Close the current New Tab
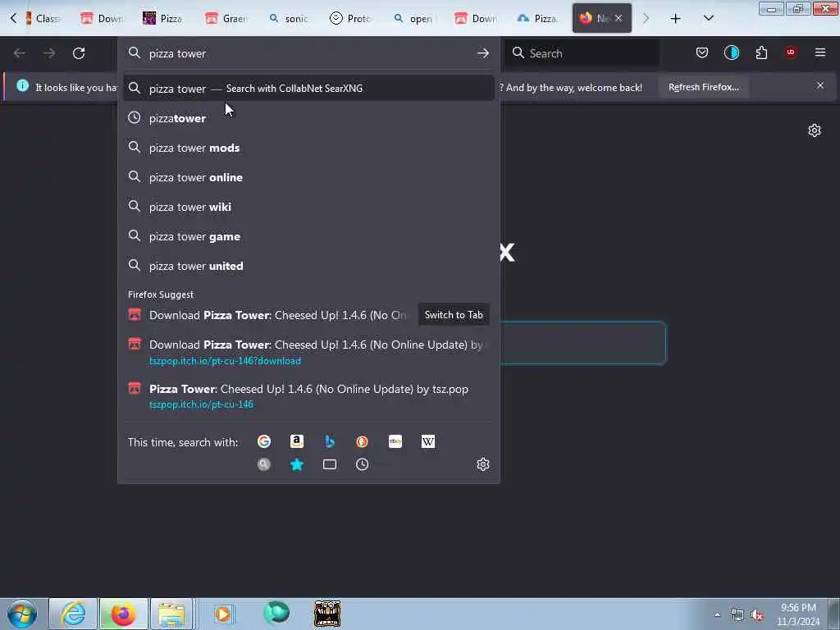Image resolution: width=840 pixels, height=630 pixels. (x=619, y=18)
